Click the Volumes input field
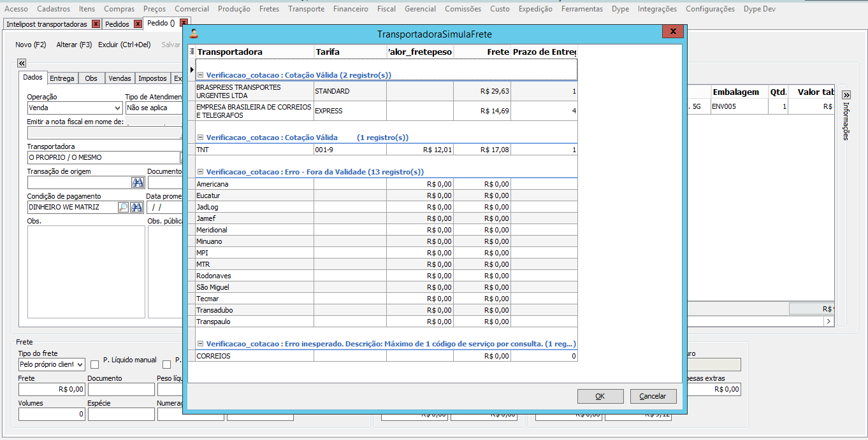Viewport: 868px width, 440px height. (52, 414)
